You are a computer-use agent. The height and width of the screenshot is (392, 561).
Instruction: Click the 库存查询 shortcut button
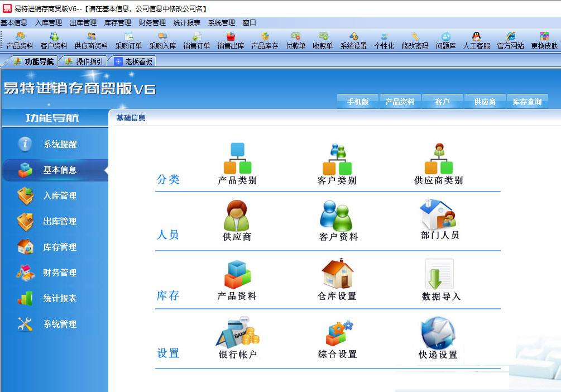[x=527, y=102]
